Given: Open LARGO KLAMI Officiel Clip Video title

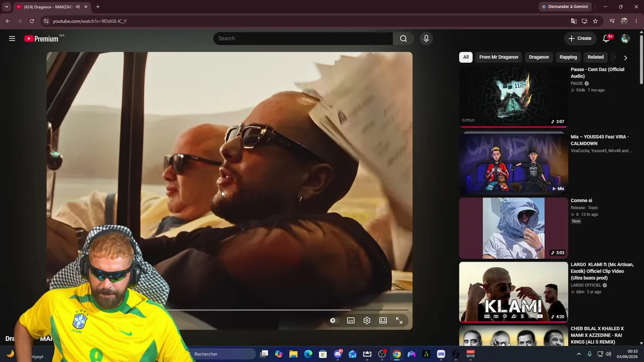Looking at the screenshot, I should tap(602, 271).
